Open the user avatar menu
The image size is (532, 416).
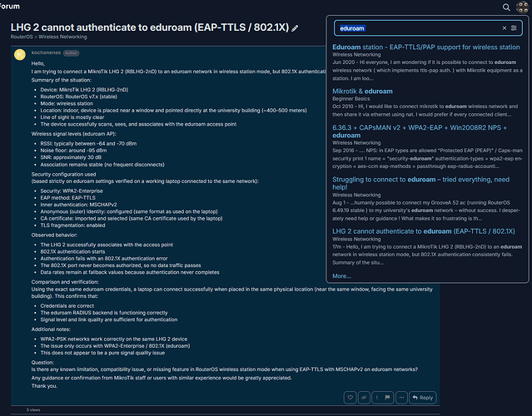pyautogui.click(x=522, y=7)
